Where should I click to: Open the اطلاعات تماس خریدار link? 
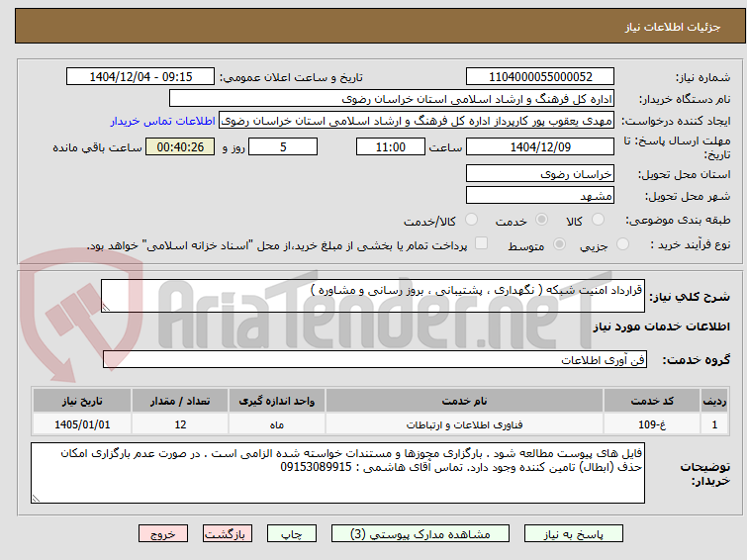point(163,121)
